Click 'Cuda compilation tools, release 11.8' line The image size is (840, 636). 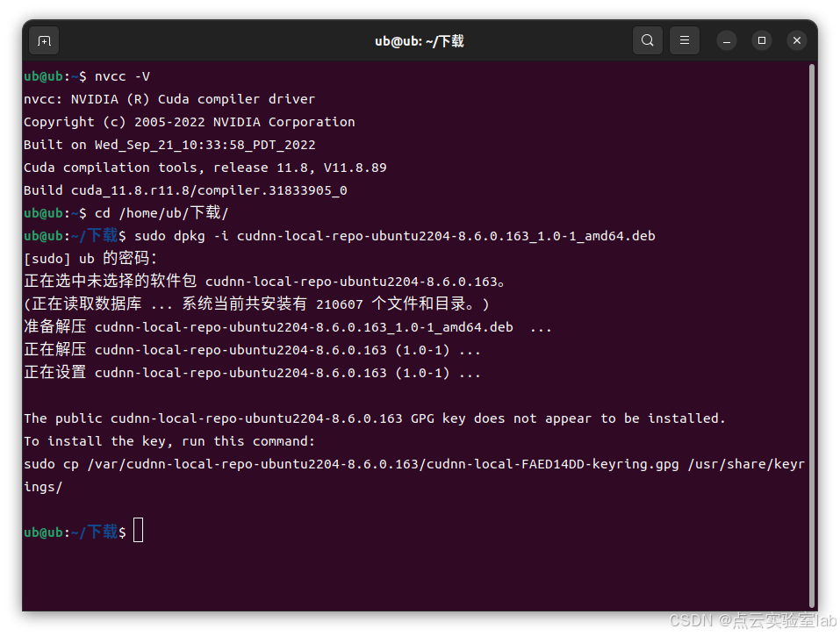(x=205, y=168)
